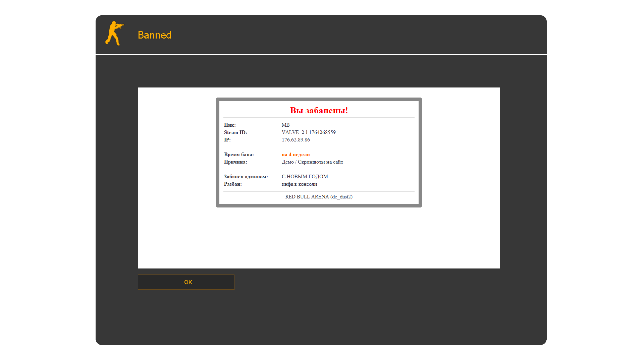The height and width of the screenshot is (362, 644).
Task: Click the gray border of ban info box
Action: click(x=218, y=153)
